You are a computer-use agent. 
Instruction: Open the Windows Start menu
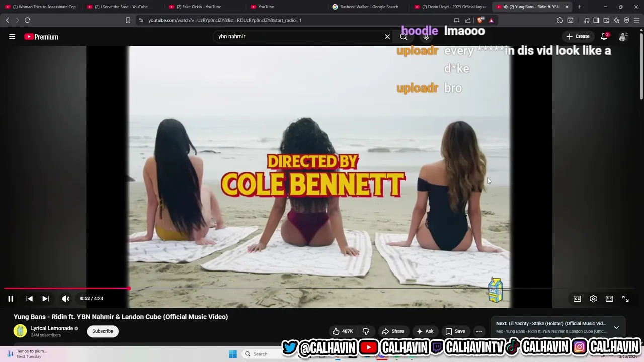point(233,354)
